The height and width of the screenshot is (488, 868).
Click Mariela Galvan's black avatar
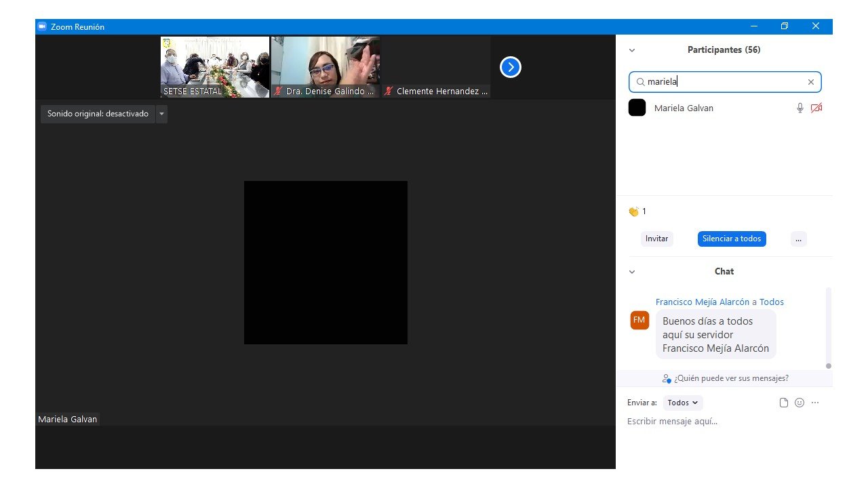click(637, 108)
